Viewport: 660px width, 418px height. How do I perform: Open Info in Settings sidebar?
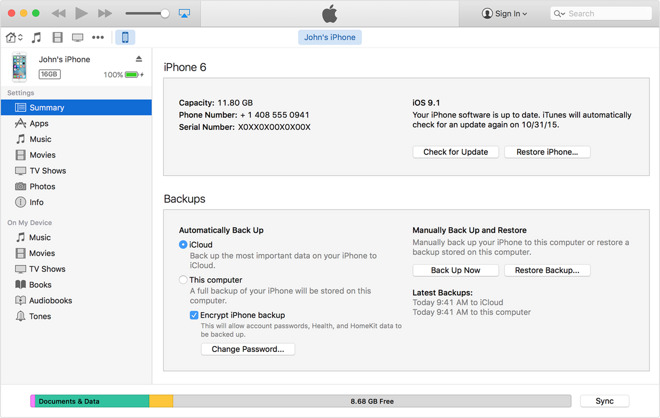[76, 202]
